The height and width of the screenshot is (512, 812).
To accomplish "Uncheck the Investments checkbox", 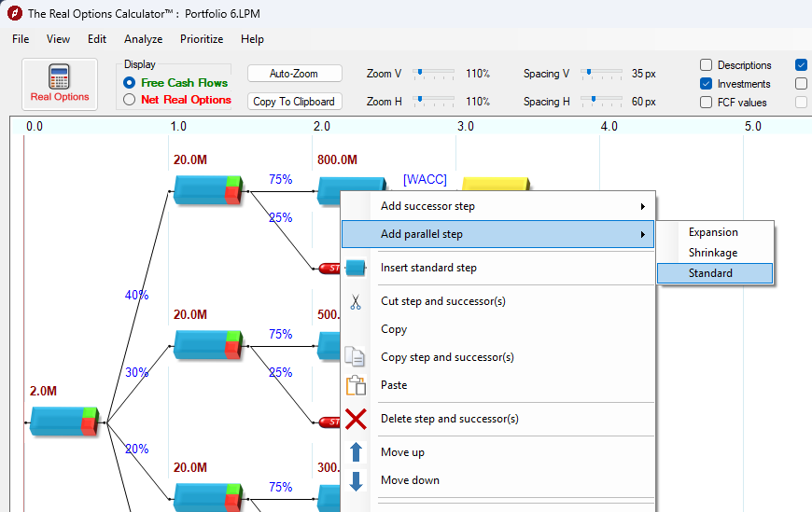I will pos(707,84).
